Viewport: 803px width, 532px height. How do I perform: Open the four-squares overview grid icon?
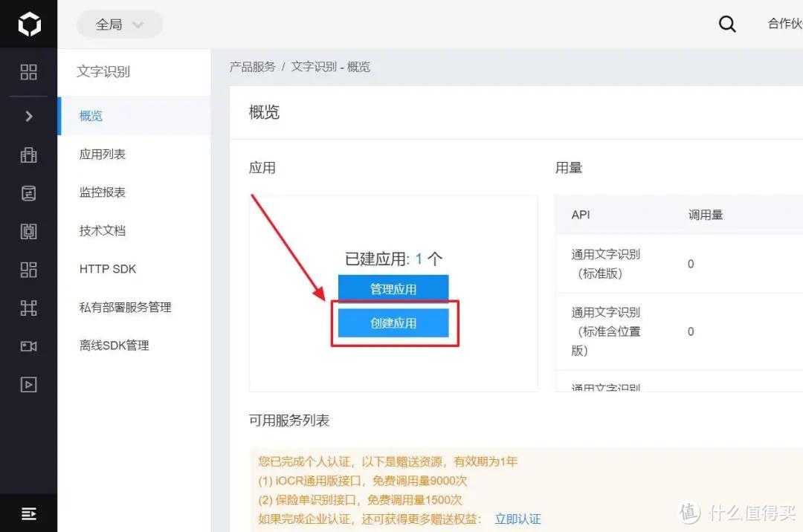(29, 72)
